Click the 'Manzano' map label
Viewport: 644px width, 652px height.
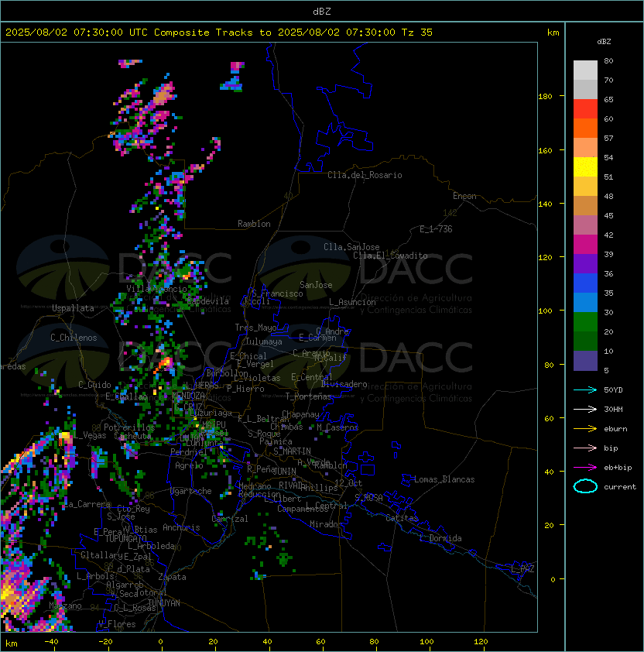tap(65, 606)
